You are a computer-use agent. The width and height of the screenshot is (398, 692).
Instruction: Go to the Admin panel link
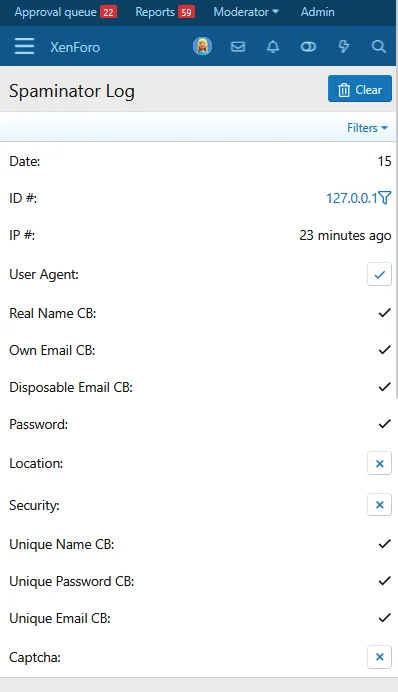317,12
